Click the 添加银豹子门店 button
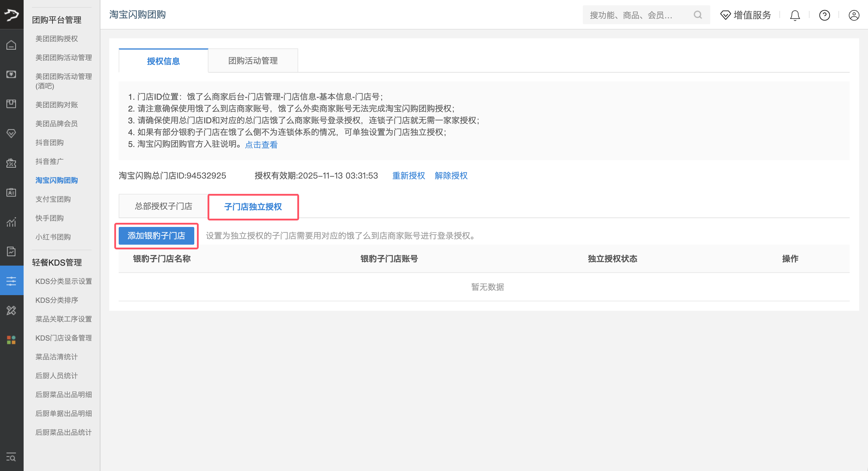 coord(156,235)
